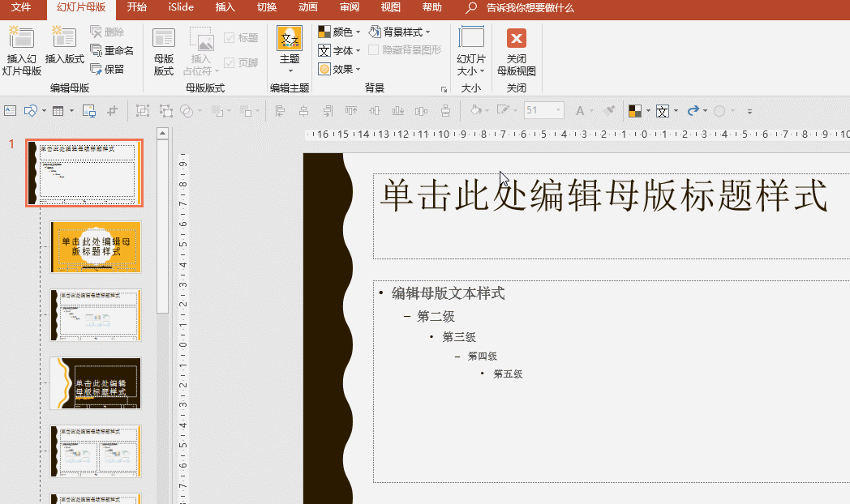
Task: Open the 字体 dropdown in ribbon
Action: coord(339,50)
